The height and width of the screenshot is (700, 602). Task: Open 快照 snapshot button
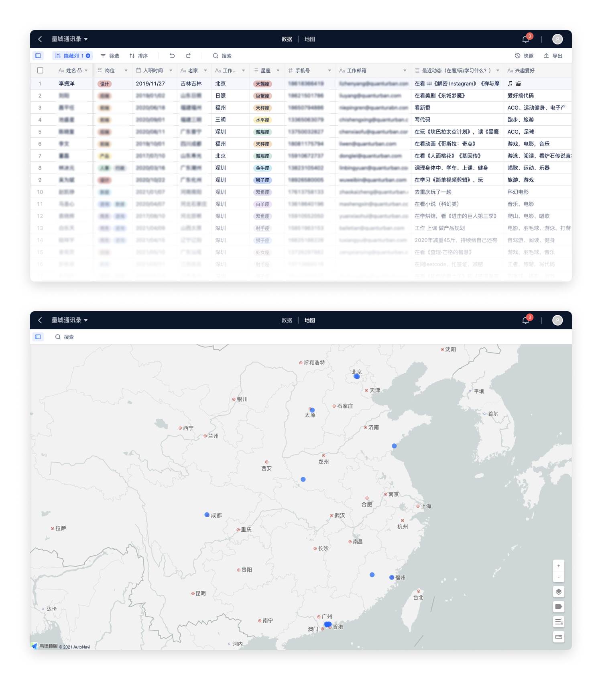click(x=524, y=56)
